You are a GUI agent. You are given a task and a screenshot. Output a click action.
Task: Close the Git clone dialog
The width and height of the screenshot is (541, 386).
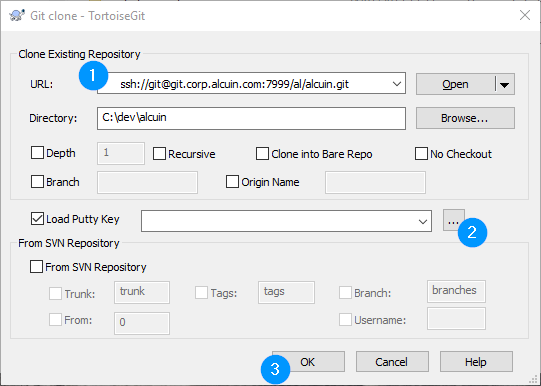tap(525, 15)
